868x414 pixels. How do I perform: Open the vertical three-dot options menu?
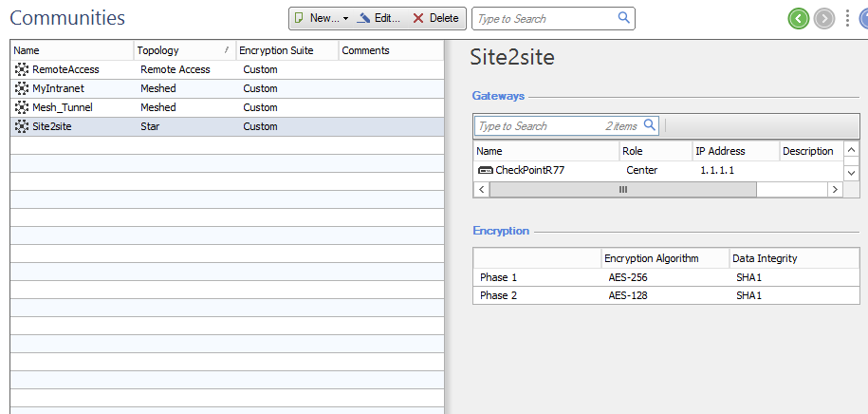pos(847,19)
